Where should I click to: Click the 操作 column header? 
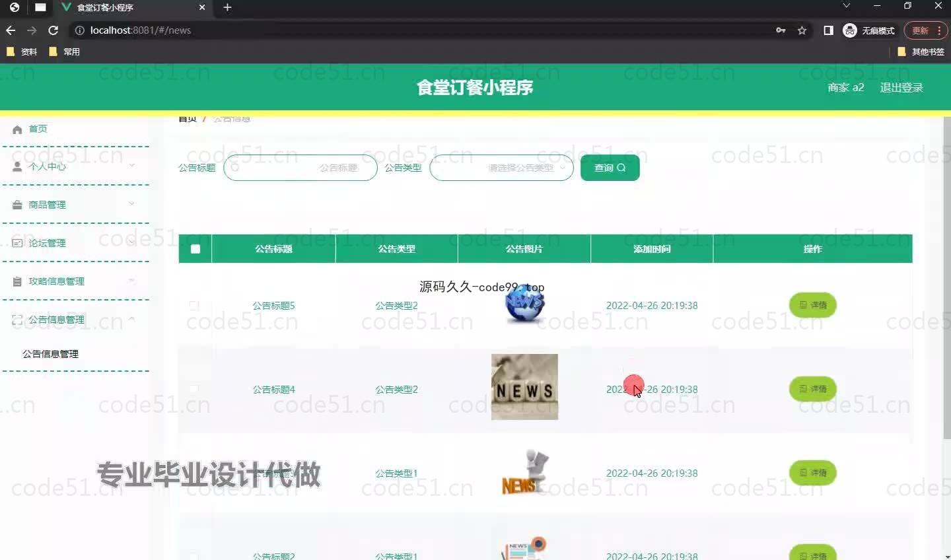coord(812,249)
